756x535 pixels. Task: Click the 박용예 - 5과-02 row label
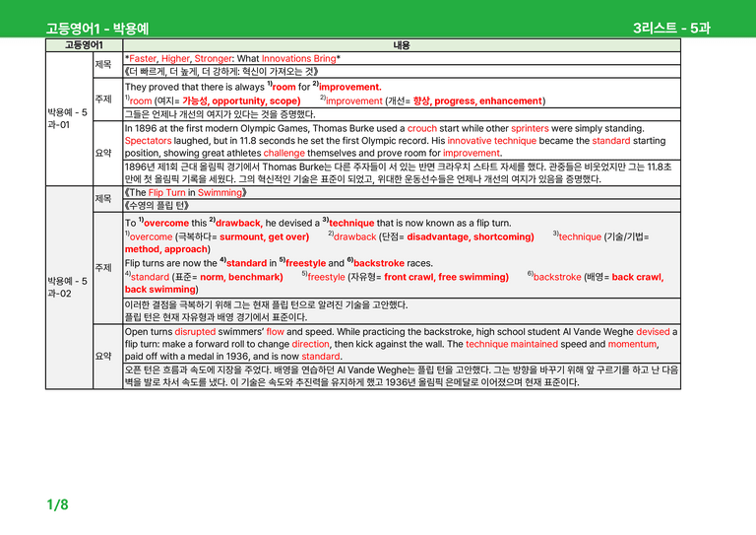tap(68, 287)
